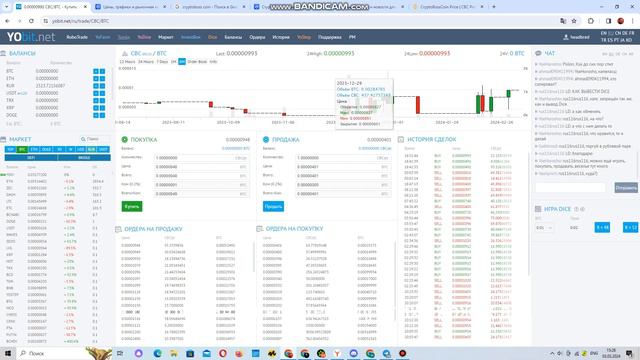
Task: Open the Opera browser from the taskbar
Action: [223, 353]
